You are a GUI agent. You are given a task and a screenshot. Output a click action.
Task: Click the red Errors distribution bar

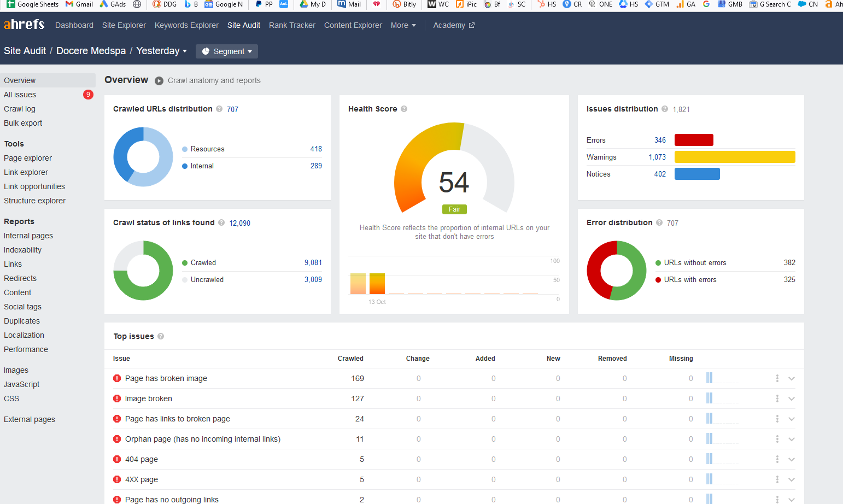click(x=694, y=140)
